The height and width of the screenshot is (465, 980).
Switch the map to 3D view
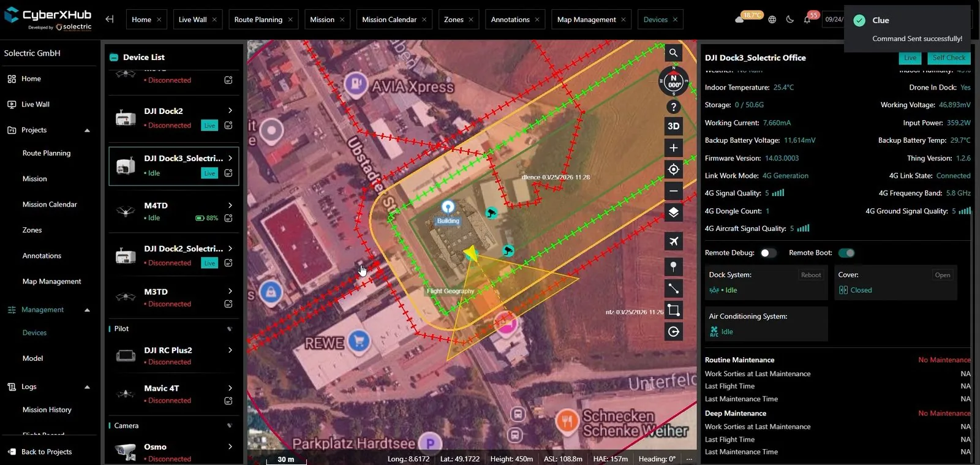[673, 126]
